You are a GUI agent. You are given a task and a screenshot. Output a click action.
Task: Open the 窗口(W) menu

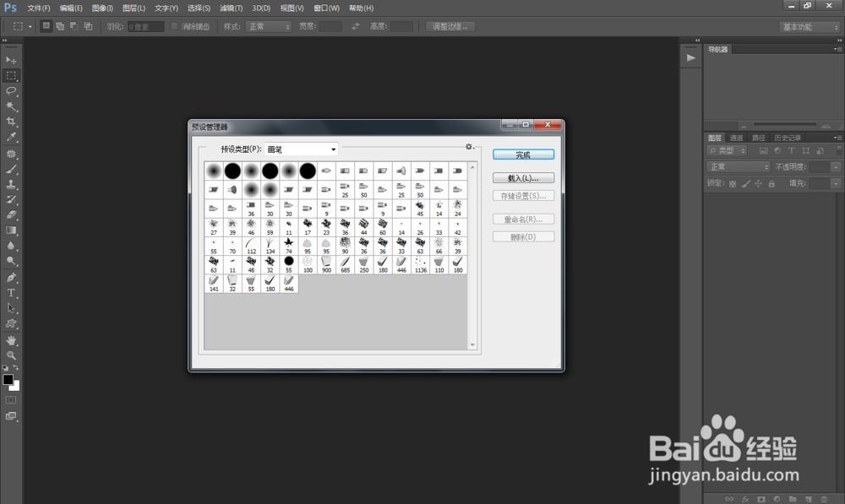pyautogui.click(x=326, y=8)
